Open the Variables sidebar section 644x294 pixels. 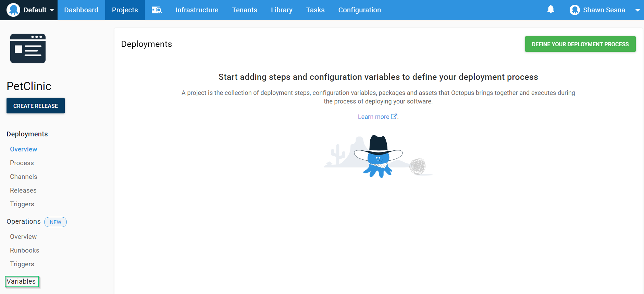click(x=21, y=281)
